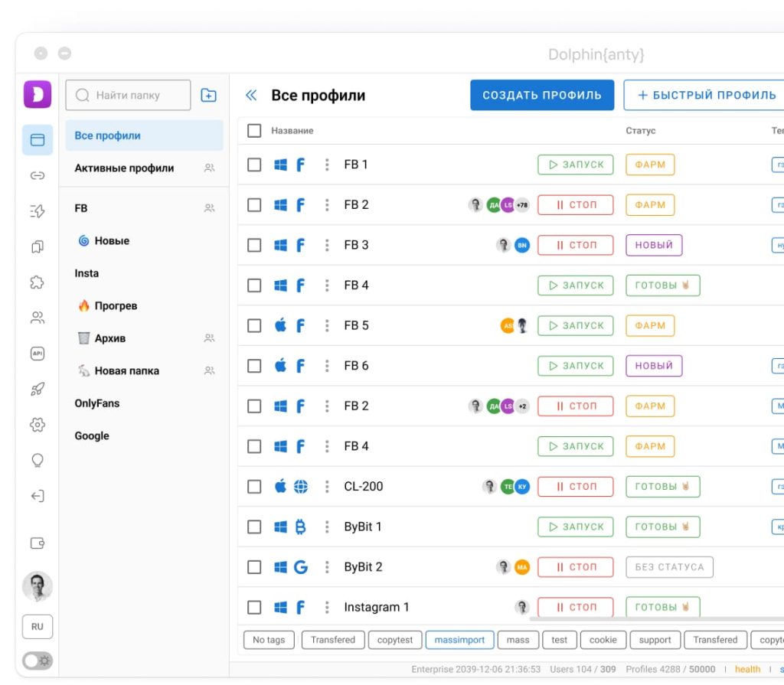Screen dimensions: 784x685
Task: Click the lightbulb icon in sidebar
Action: pos(38,460)
